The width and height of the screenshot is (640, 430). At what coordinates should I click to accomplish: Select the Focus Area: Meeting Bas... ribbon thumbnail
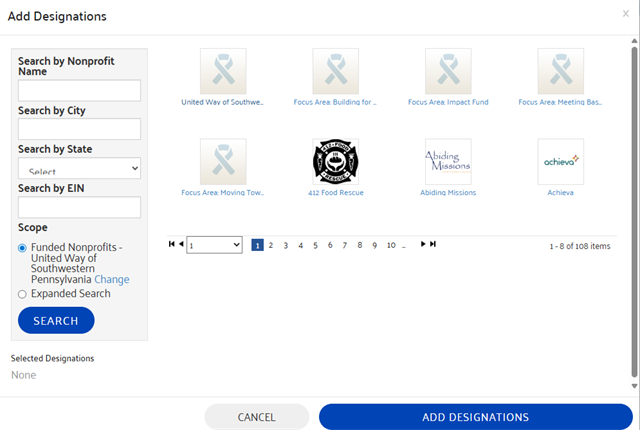[561, 71]
